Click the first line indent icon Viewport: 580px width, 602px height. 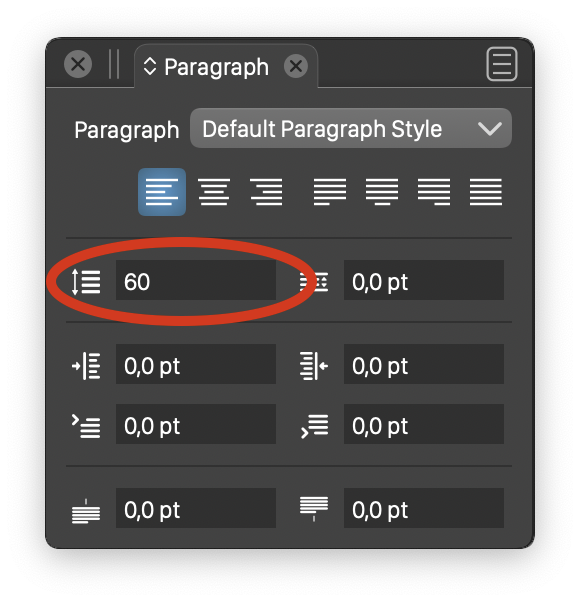point(86,426)
